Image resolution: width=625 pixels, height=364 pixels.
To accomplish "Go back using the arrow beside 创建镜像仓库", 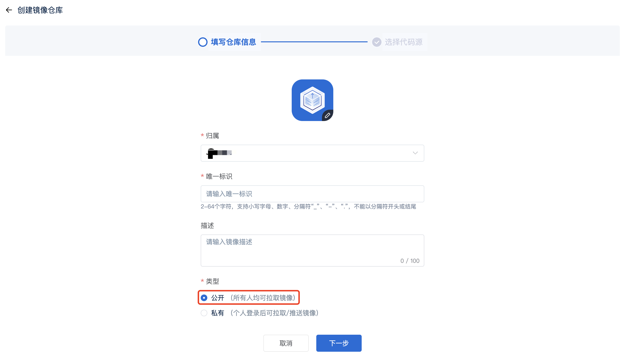I will [x=9, y=10].
